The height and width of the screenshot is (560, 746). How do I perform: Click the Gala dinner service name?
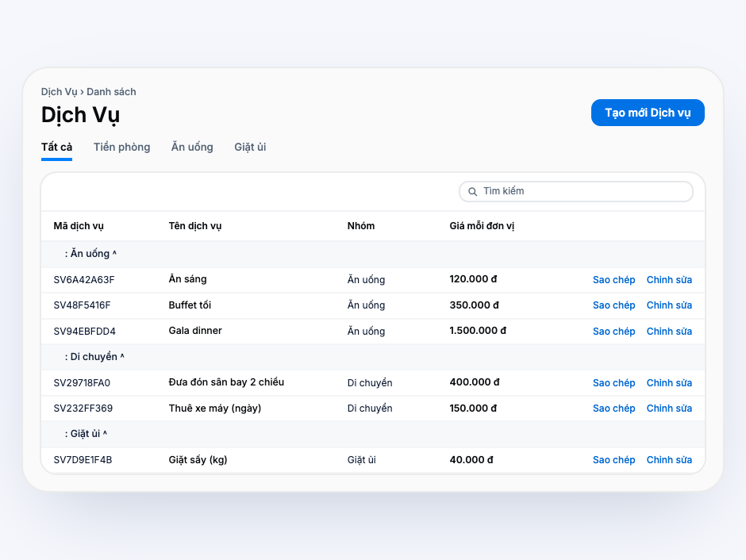[195, 331]
